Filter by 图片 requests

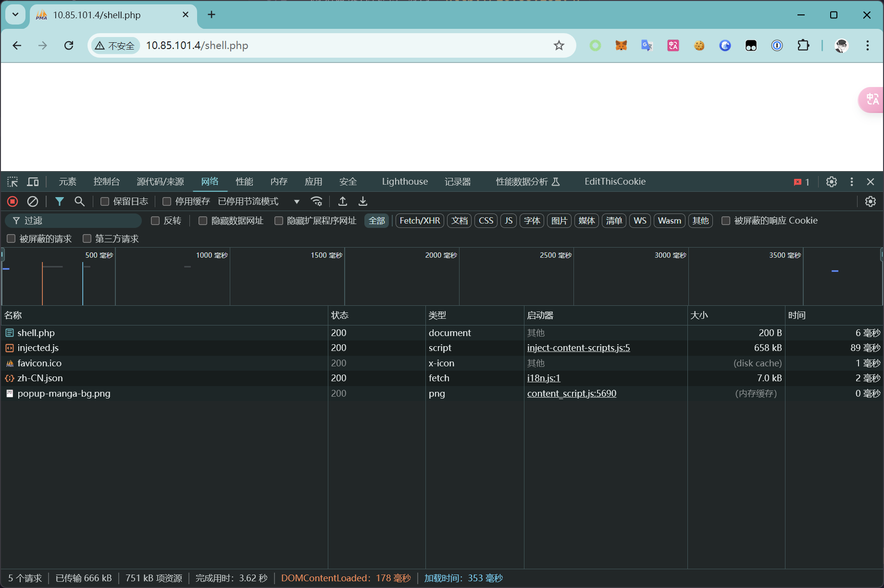coord(559,221)
